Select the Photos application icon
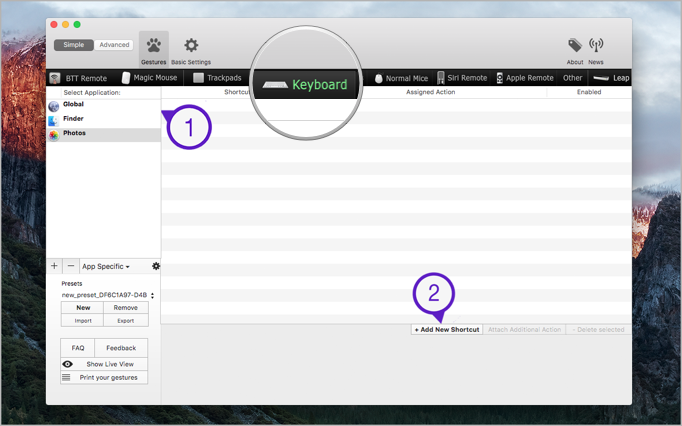Screen dimensions: 682x426 (x=53, y=135)
